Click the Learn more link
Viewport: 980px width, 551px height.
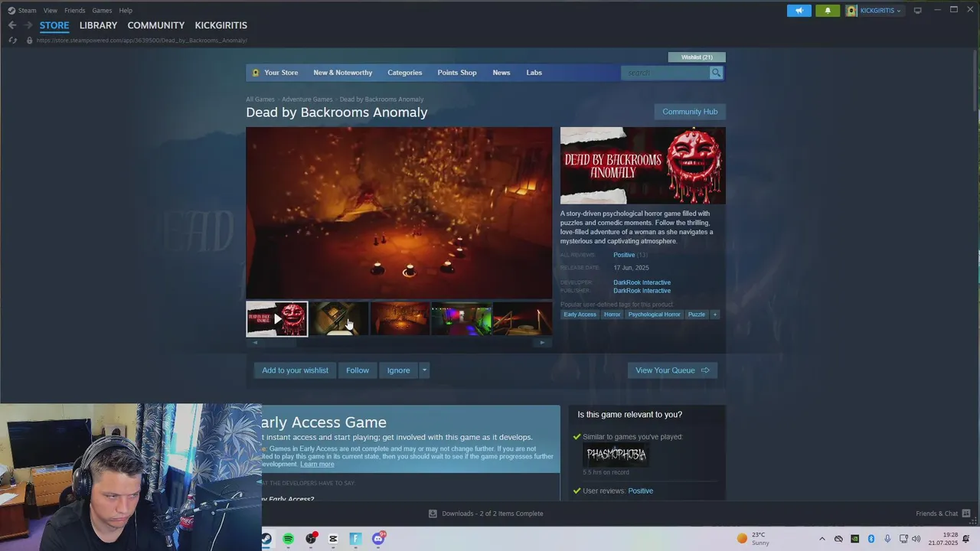[317, 465]
